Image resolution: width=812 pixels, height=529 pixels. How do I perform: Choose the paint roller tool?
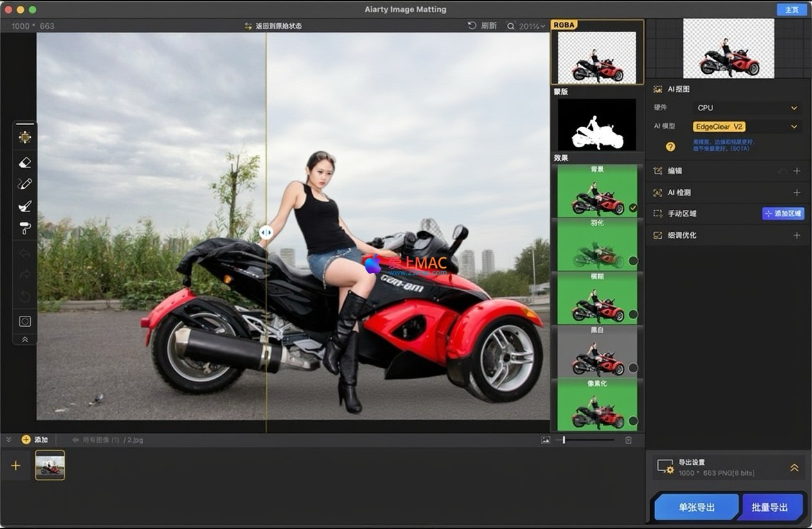[25, 228]
